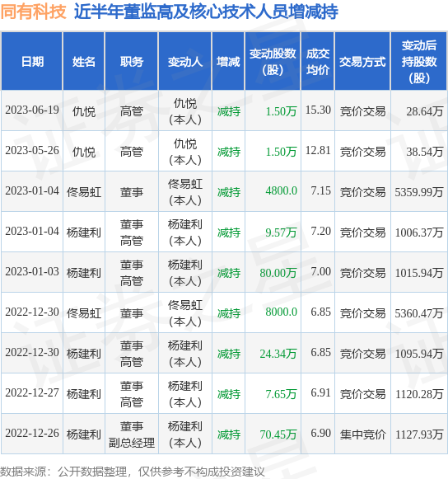This screenshot has height=479, width=448.
Task: Click the 日期 column header
Action: (x=32, y=61)
